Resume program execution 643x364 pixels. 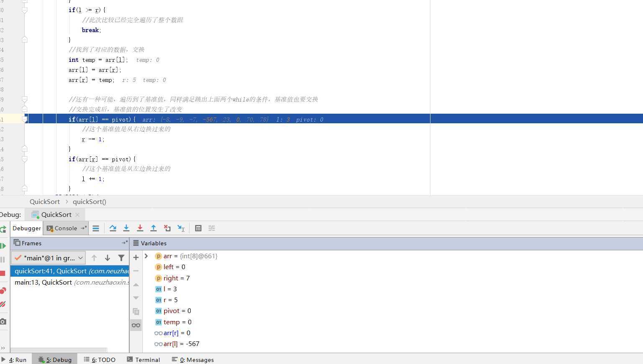[x=3, y=246]
